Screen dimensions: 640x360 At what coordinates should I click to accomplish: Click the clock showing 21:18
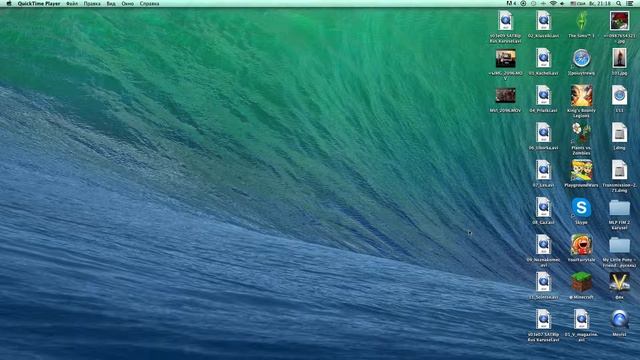[600, 3]
